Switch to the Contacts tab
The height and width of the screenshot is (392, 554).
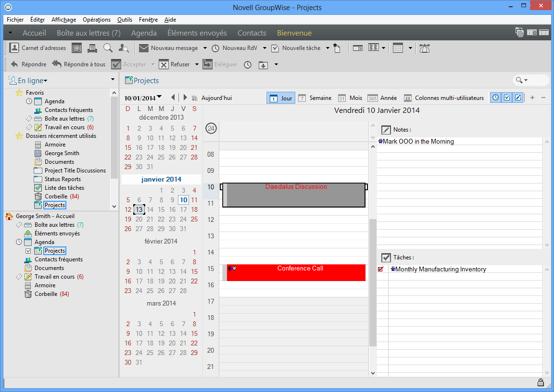coord(252,33)
